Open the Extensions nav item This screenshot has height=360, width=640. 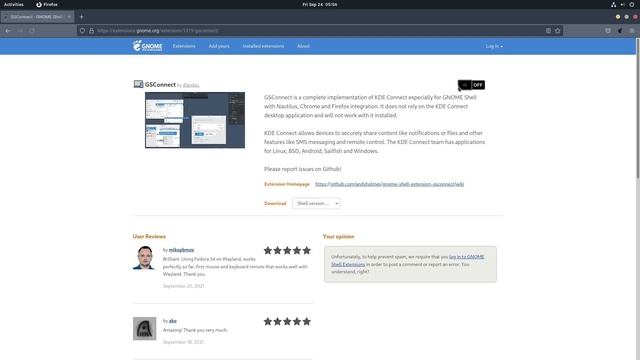184,46
